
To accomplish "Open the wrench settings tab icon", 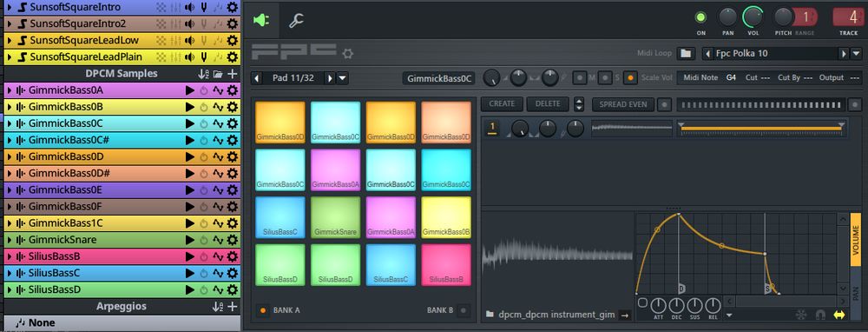I will [296, 21].
